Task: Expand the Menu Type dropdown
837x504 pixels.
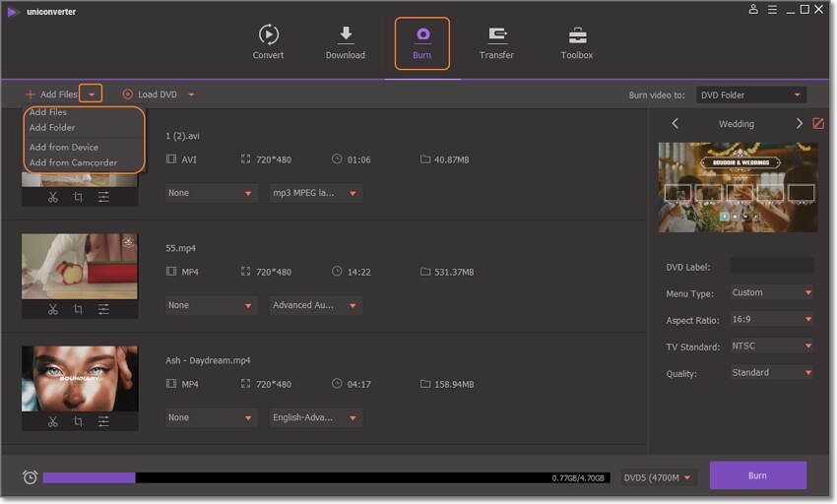Action: click(771, 292)
